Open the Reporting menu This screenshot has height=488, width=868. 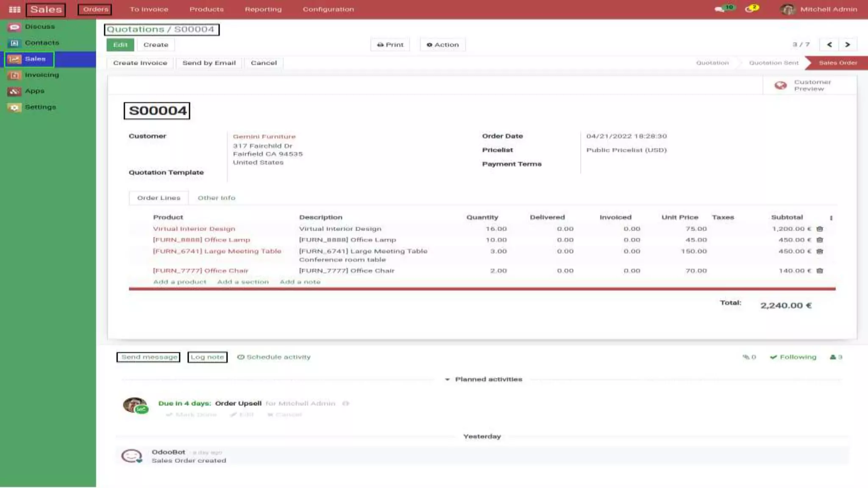[263, 9]
